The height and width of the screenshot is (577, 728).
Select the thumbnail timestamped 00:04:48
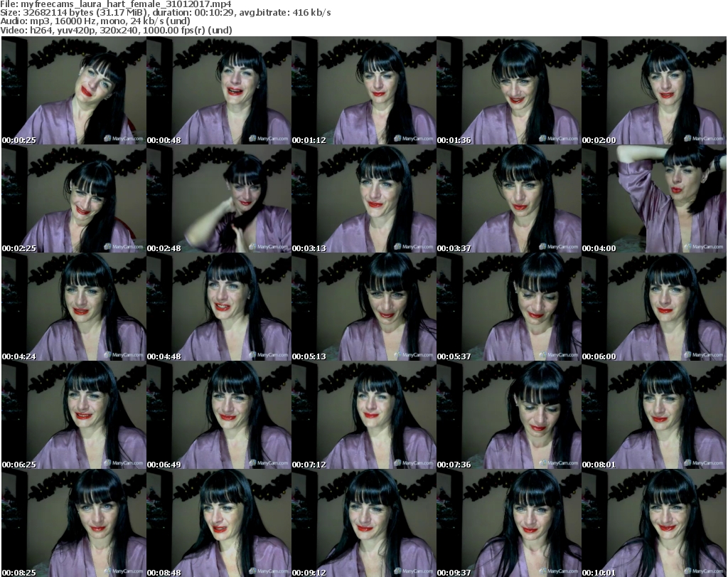tap(219, 307)
